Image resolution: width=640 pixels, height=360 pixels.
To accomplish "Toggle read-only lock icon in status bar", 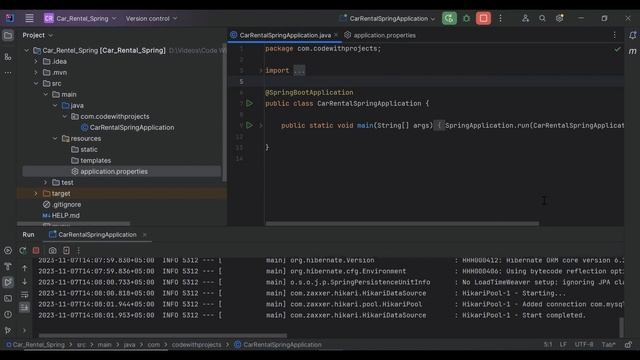I will 628,345.
